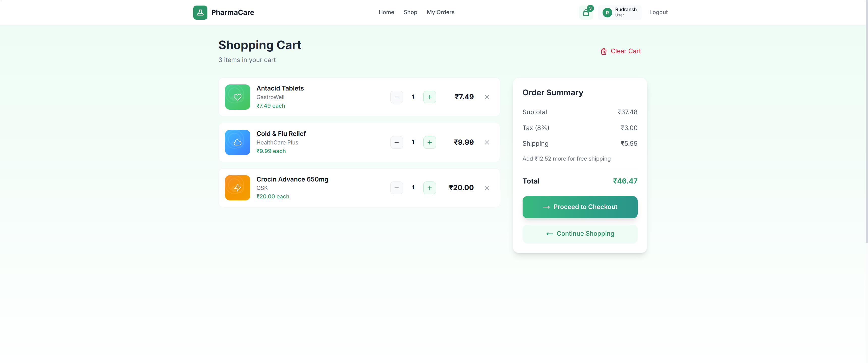Click the ₹7.49 each price label

tap(270, 106)
